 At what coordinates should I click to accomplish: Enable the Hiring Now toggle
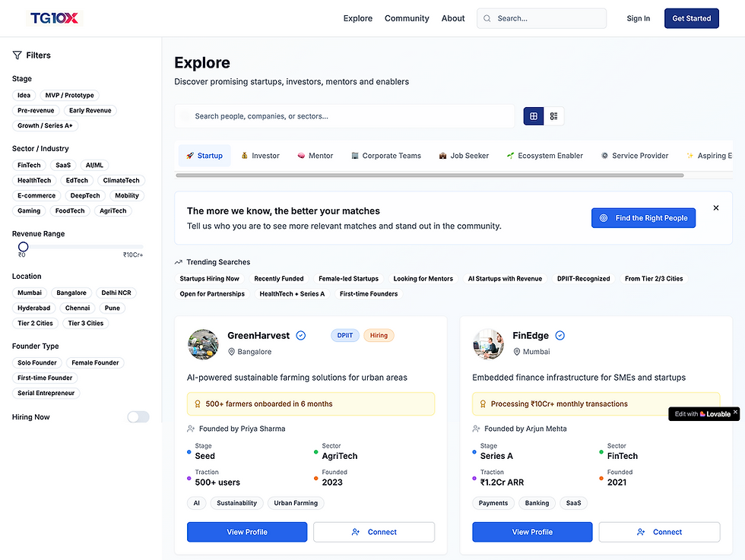(138, 416)
